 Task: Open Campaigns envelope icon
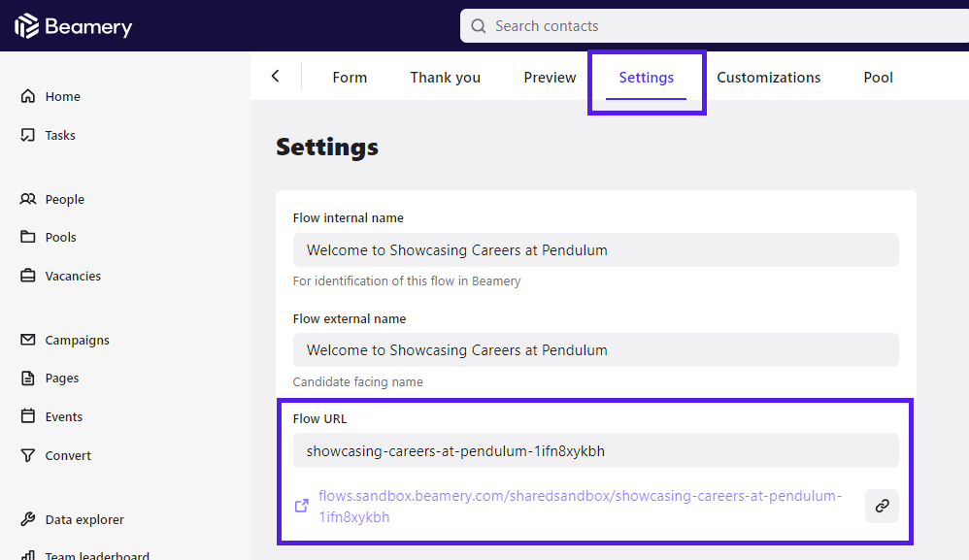click(28, 340)
